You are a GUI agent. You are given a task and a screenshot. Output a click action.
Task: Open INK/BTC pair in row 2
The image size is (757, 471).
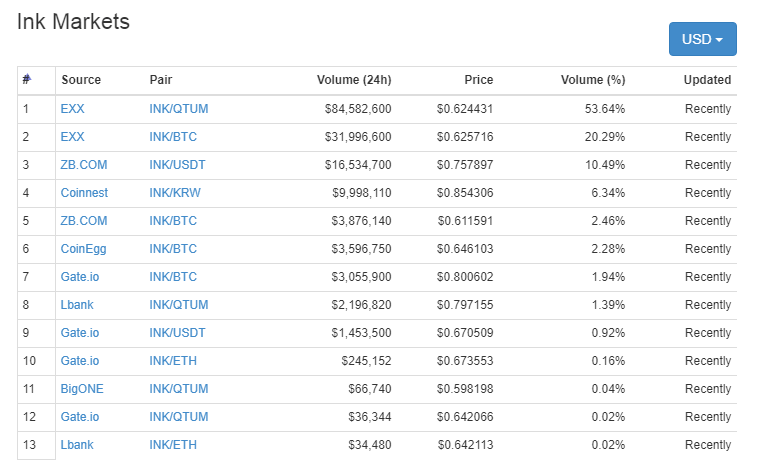tap(173, 137)
